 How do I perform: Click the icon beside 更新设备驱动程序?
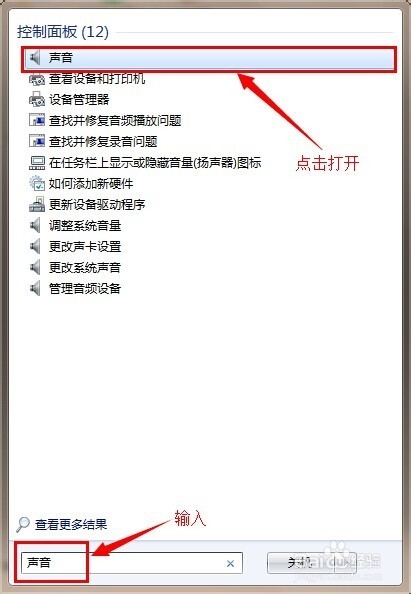pyautogui.click(x=37, y=205)
